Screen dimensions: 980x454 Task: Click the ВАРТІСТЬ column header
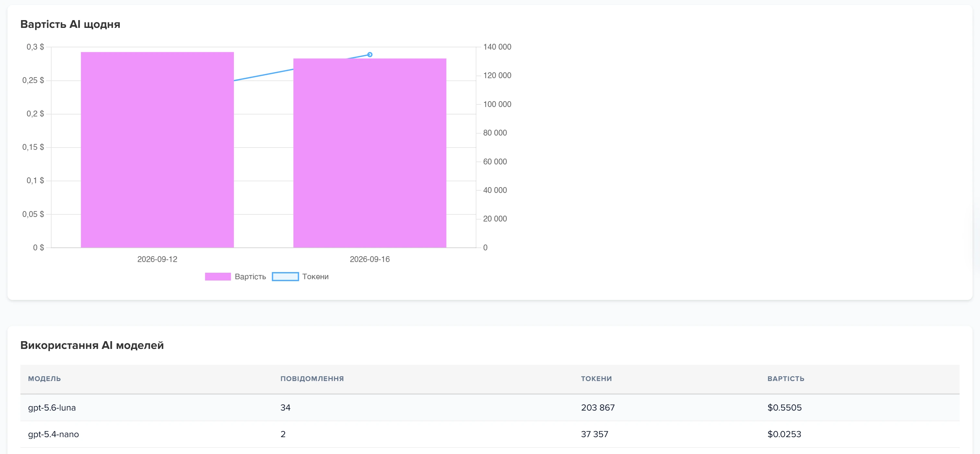click(786, 379)
